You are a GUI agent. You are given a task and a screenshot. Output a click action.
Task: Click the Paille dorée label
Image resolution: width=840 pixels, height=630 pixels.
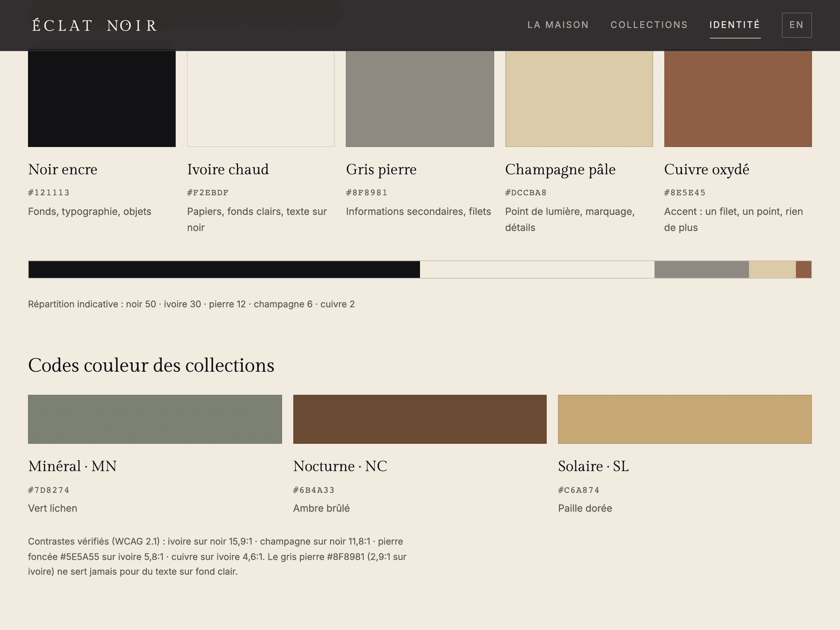tap(585, 508)
